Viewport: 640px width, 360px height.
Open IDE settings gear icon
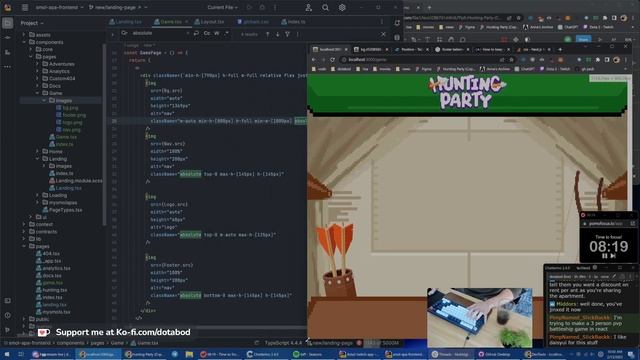pos(342,7)
